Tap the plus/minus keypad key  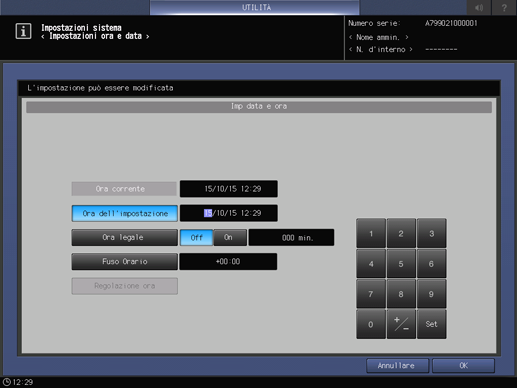point(401,324)
